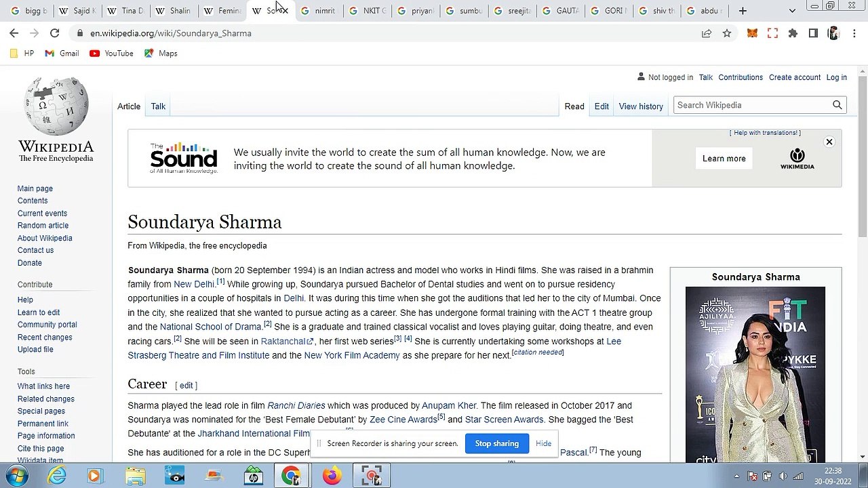868x488 pixels.
Task: Open the View history tab
Action: pyautogui.click(x=641, y=106)
